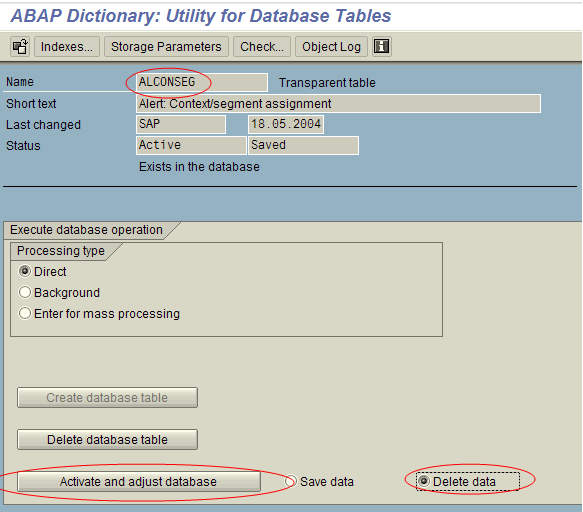Viewport: 583px width, 512px height.
Task: Click Delete database table button
Action: (x=107, y=439)
